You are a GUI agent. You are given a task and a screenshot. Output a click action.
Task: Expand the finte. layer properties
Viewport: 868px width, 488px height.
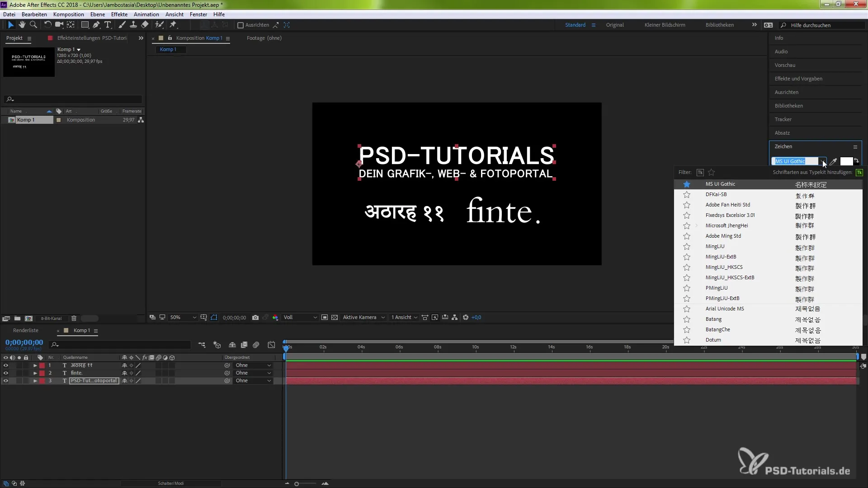[35, 373]
